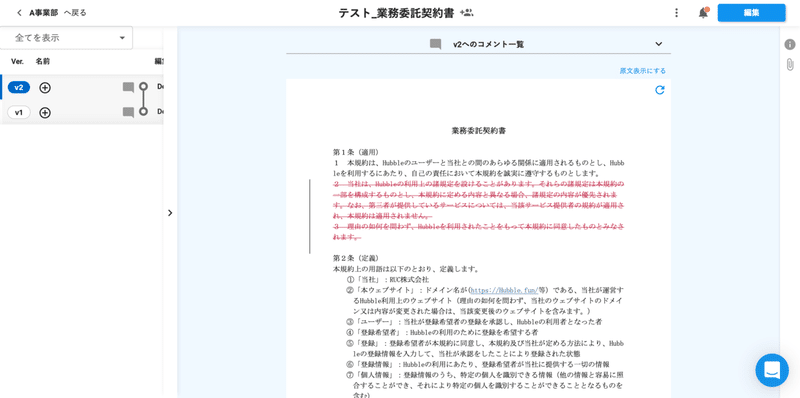Click the v2 version timeline node
Screen dimensions: 800x398
point(143,86)
